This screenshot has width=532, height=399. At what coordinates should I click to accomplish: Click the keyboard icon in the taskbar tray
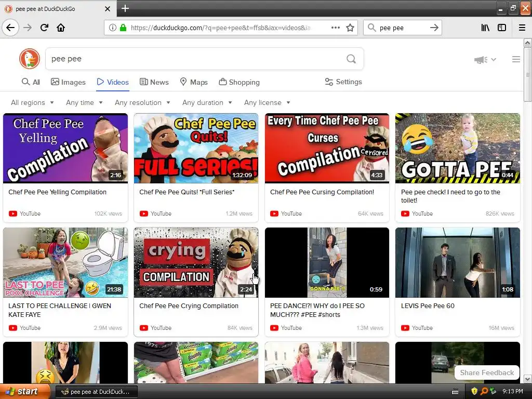pos(455,392)
